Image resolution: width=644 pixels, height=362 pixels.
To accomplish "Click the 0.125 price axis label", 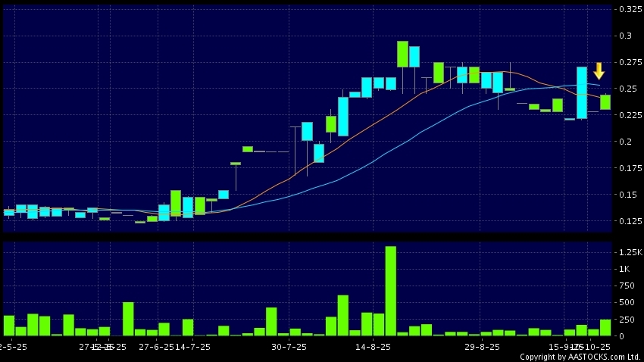I will pos(627,221).
